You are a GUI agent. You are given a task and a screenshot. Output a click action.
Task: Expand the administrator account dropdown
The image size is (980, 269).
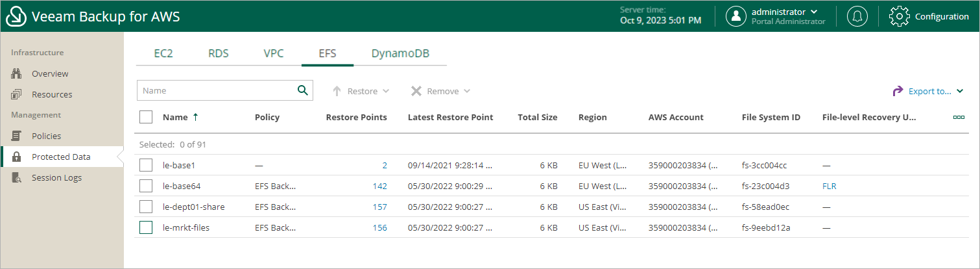[x=814, y=12]
